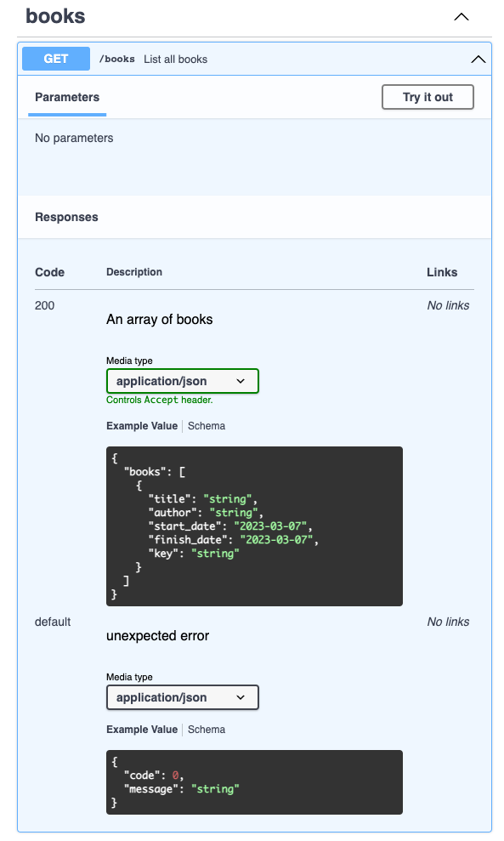Click the default response code label
This screenshot has width=504, height=841.
53,622
